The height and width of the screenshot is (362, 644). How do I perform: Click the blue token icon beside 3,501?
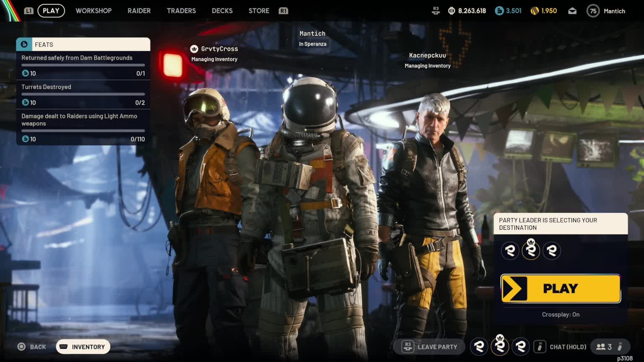(499, 11)
